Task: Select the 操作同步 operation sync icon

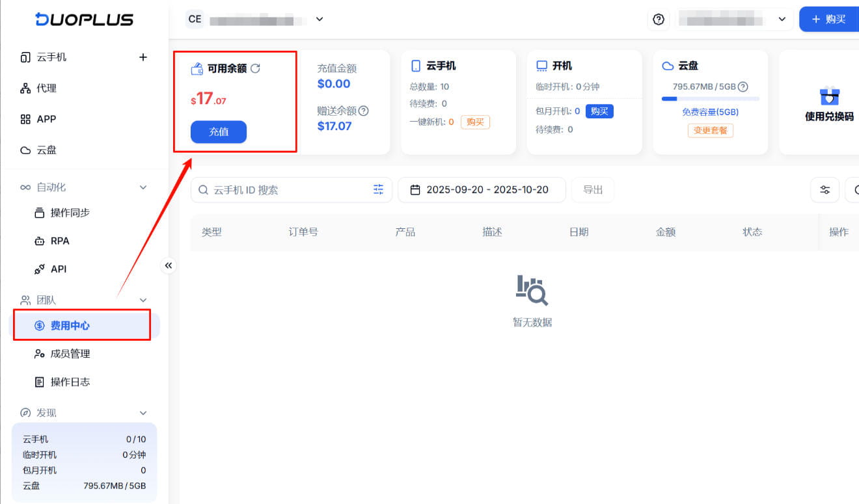Action: tap(40, 212)
